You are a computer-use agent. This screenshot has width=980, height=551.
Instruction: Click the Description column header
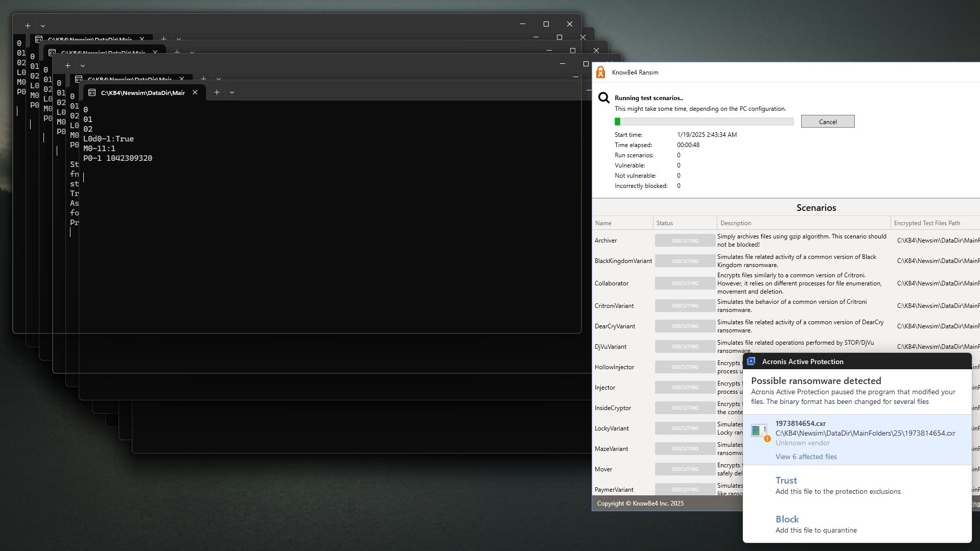point(803,223)
